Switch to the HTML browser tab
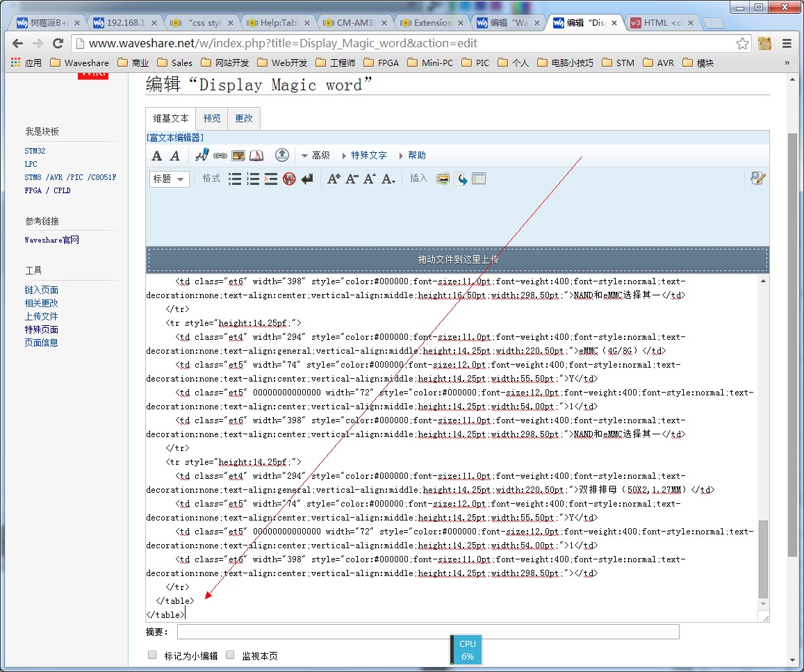Screen dimensions: 804x672 [662, 22]
